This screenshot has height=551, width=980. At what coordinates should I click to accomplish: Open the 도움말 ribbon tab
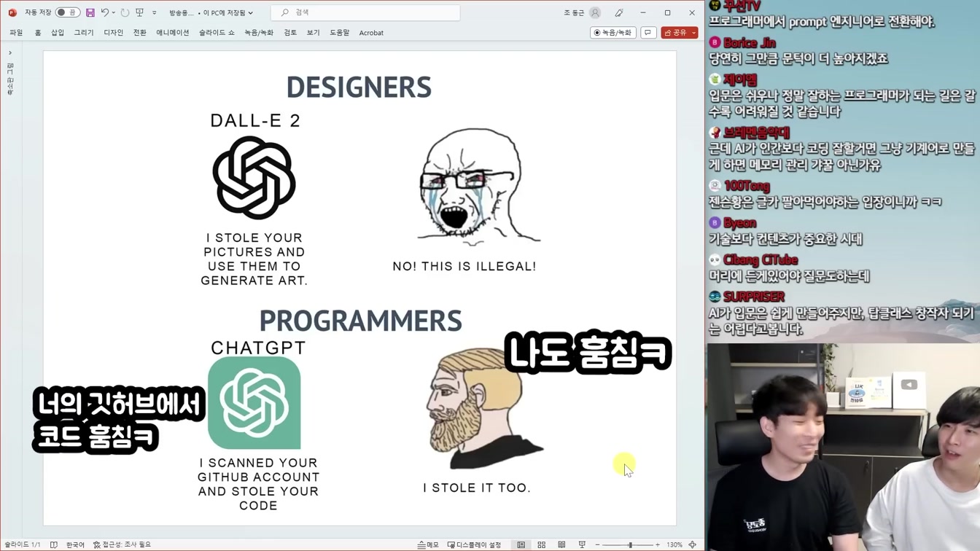(340, 33)
